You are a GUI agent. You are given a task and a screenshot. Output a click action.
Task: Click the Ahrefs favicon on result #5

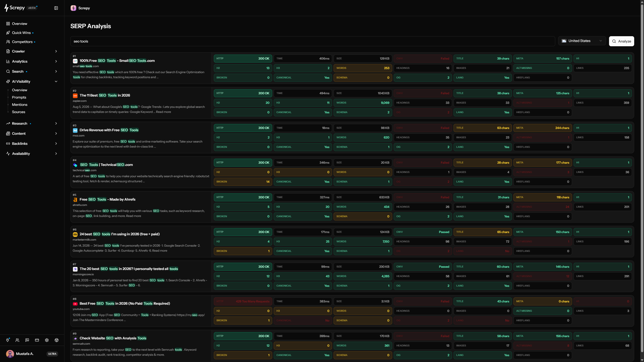click(75, 200)
